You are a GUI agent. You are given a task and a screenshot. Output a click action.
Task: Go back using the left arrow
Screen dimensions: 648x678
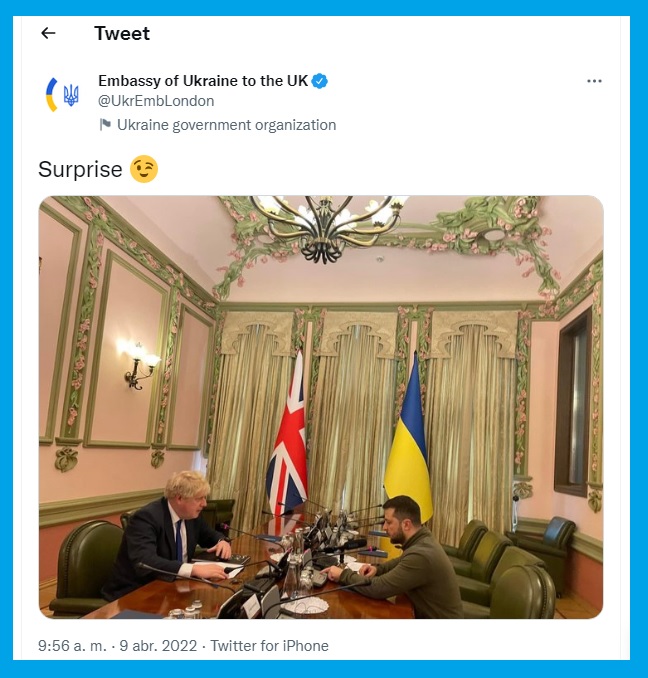48,33
